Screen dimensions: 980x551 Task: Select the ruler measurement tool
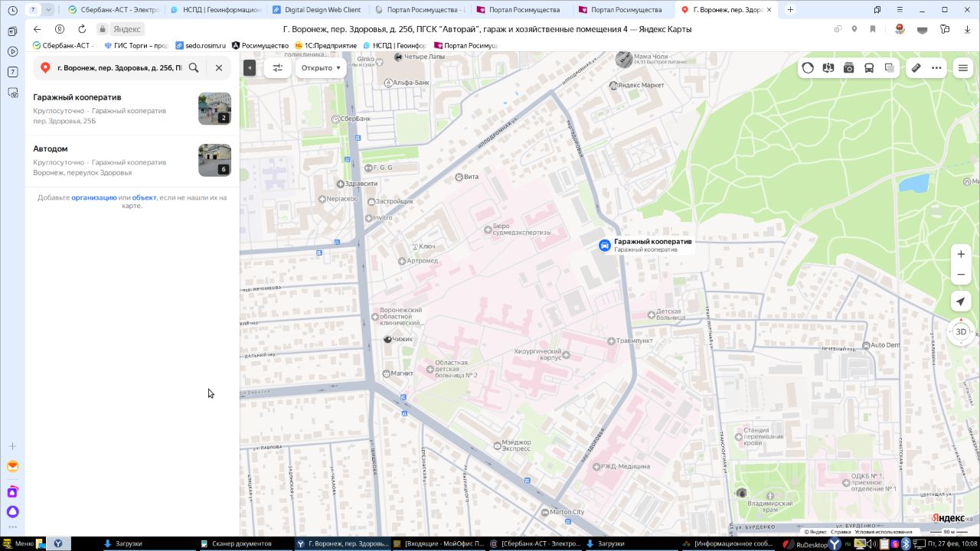click(x=916, y=67)
